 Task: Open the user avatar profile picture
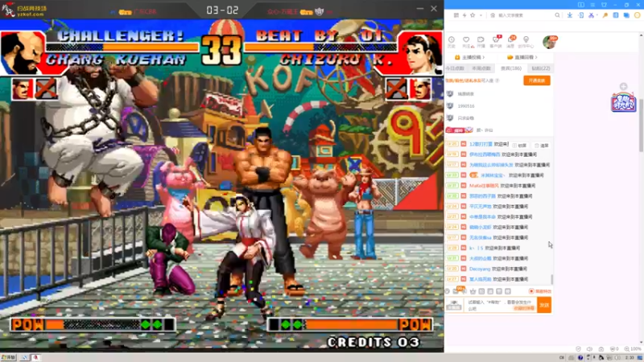549,42
